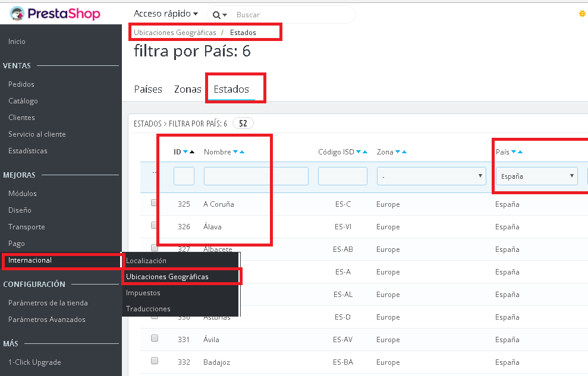Image resolution: width=588 pixels, height=376 pixels.
Task: Open Impuestos in the Internacional submenu
Action: [x=143, y=293]
